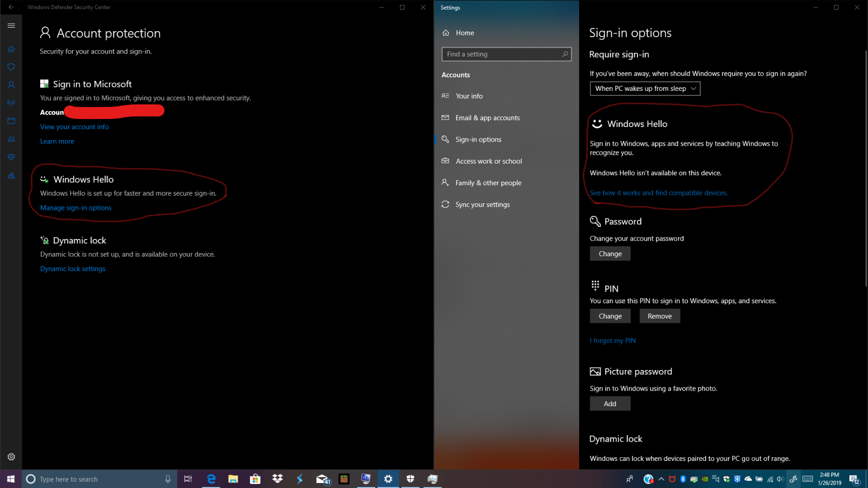Open the hamburger menu in Defender Security Center
This screenshot has width=868, height=488.
click(x=11, y=26)
